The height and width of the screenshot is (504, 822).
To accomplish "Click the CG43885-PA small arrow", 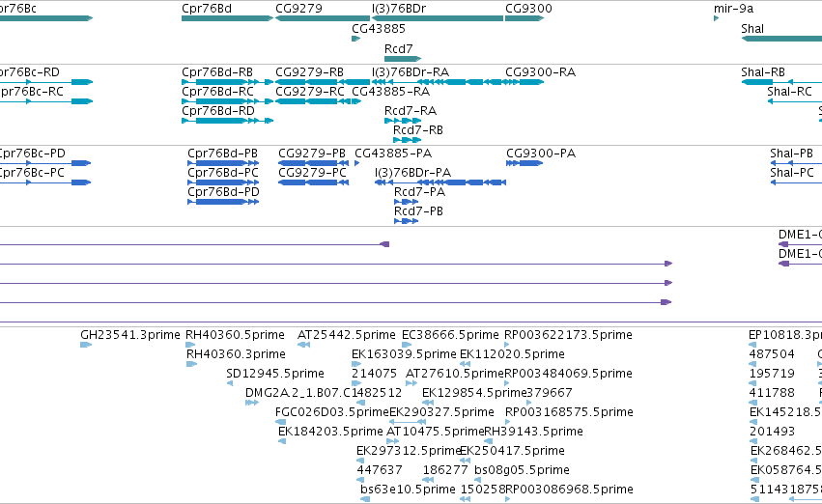I will pyautogui.click(x=357, y=163).
